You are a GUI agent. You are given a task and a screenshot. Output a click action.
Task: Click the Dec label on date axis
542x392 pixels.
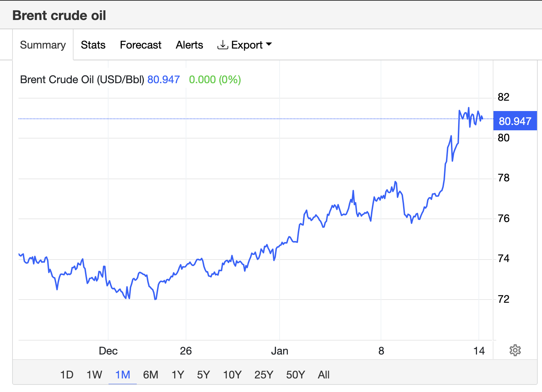click(108, 351)
